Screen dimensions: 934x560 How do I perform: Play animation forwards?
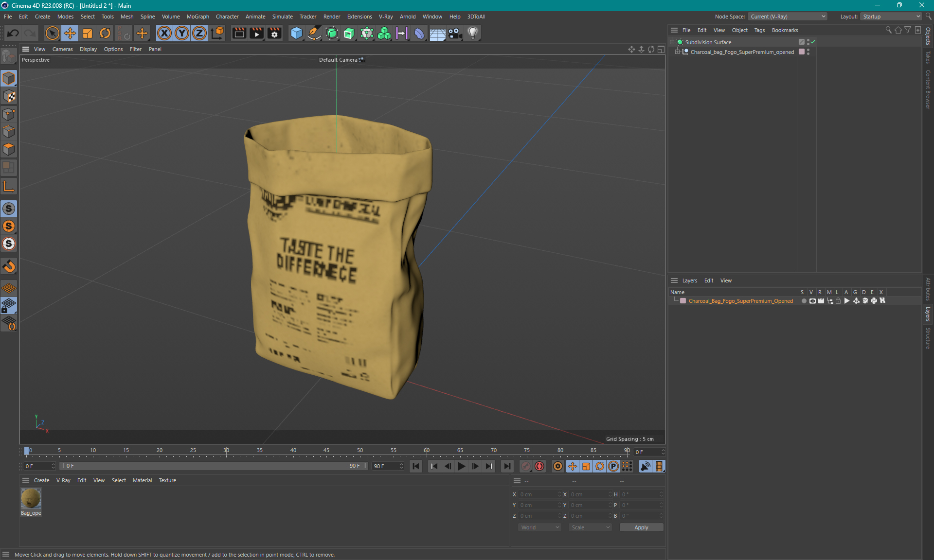coord(462,466)
